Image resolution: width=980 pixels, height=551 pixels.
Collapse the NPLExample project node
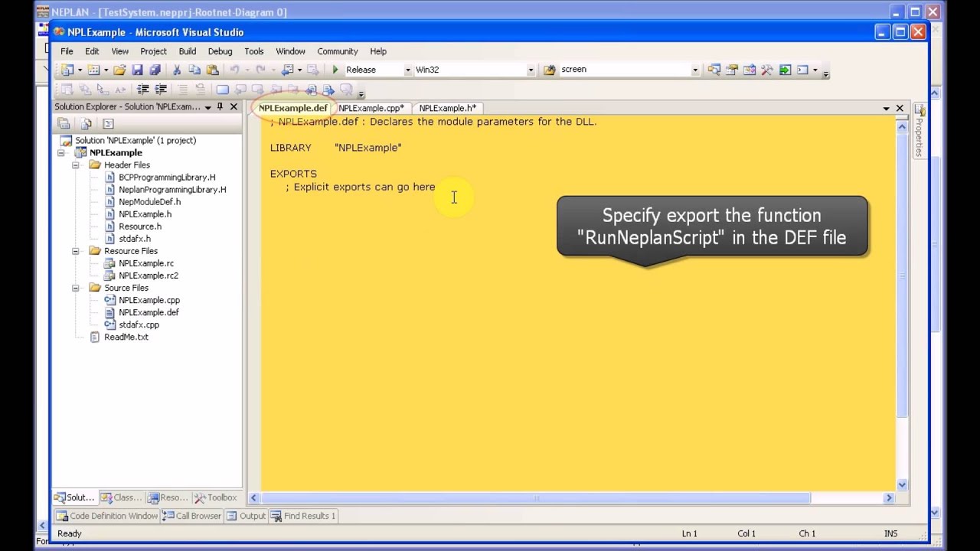click(61, 153)
